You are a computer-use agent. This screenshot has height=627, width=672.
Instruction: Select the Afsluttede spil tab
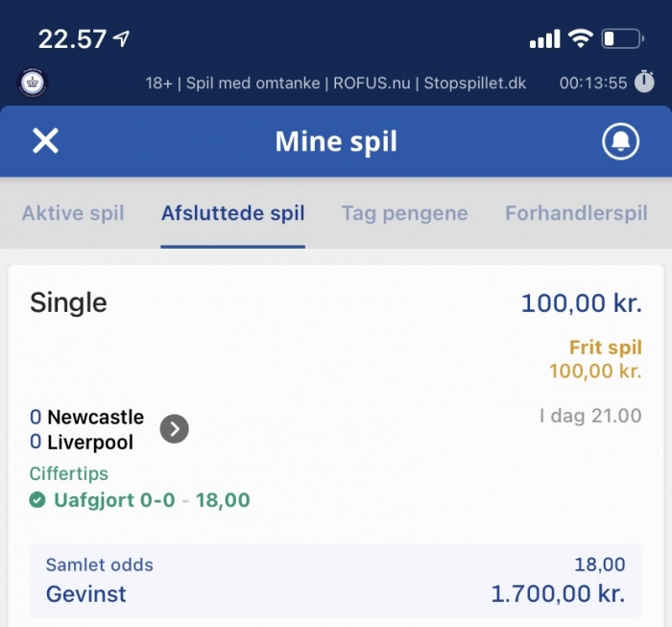coord(232,213)
